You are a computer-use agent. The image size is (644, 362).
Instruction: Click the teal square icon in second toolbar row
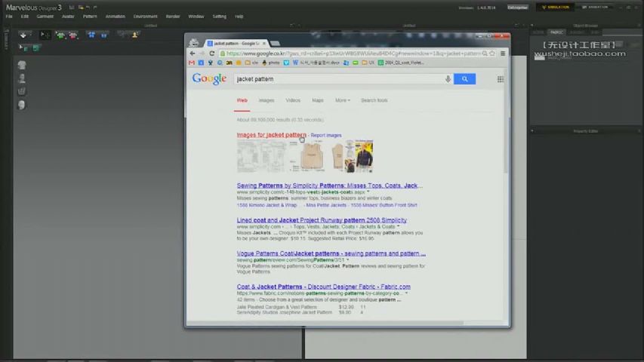(35, 48)
